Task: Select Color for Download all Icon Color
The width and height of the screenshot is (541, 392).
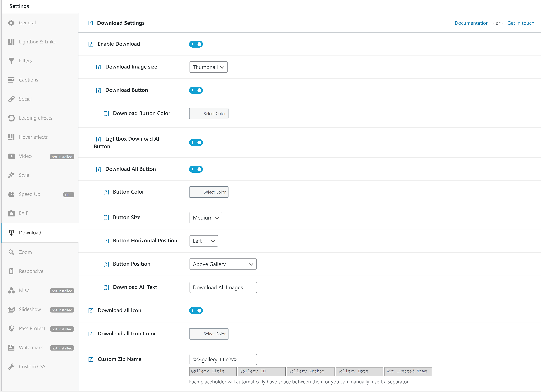Action: [x=209, y=334]
